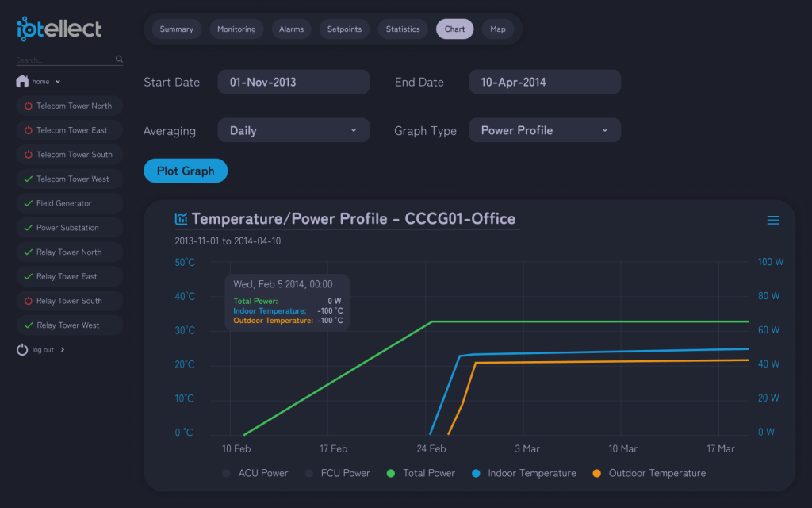
Task: Open the Graph Type Power Profile dropdown
Action: [x=545, y=130]
